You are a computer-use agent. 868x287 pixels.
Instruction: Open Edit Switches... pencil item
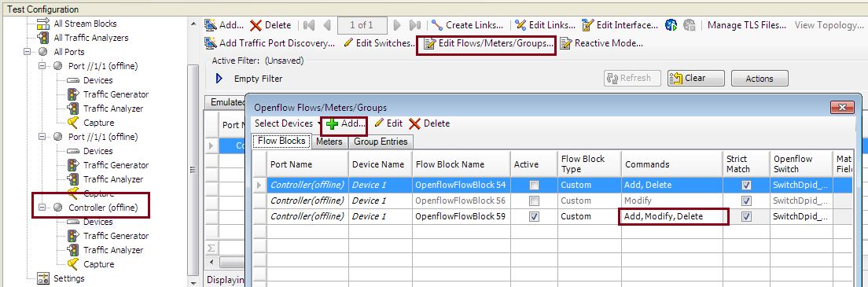tap(379, 43)
